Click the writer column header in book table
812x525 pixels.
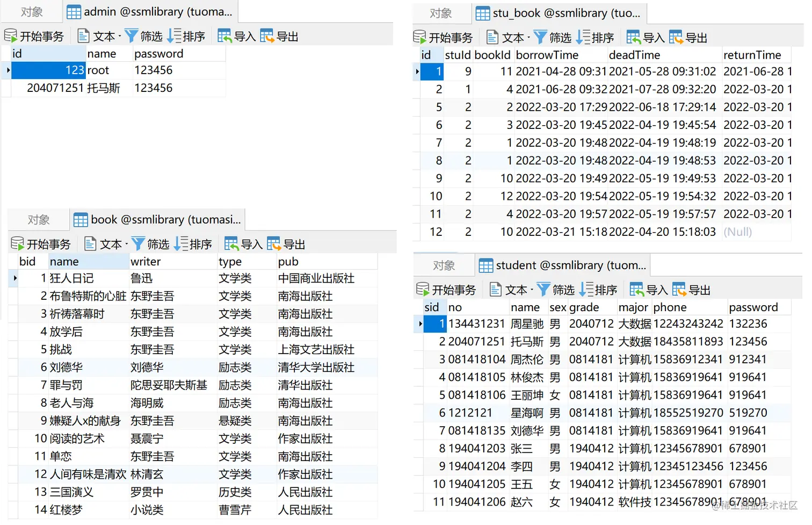[173, 262]
